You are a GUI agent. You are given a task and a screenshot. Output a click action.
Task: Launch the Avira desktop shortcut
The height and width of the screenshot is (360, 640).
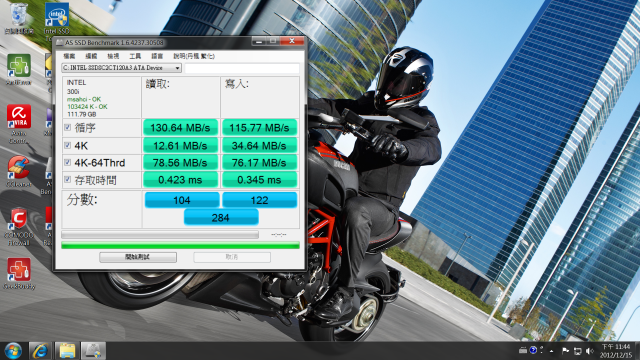point(18,124)
